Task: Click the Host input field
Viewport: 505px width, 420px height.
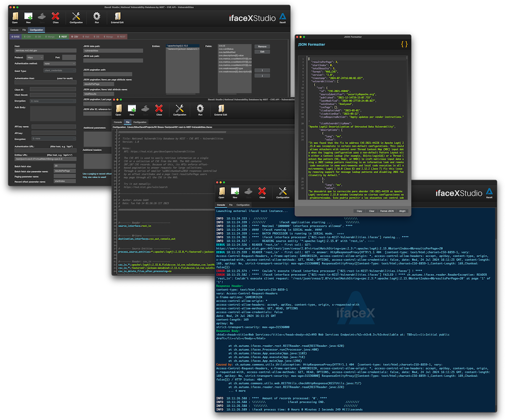Action: 45,51
